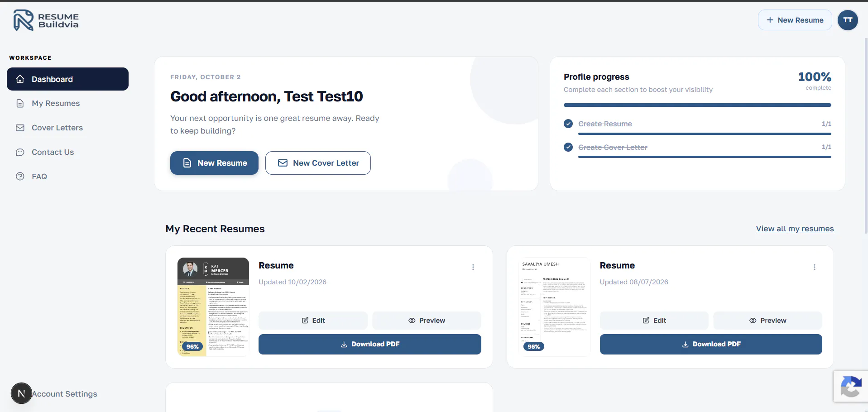
Task: Preview the resume updated 10/02/2026
Action: 427,321
